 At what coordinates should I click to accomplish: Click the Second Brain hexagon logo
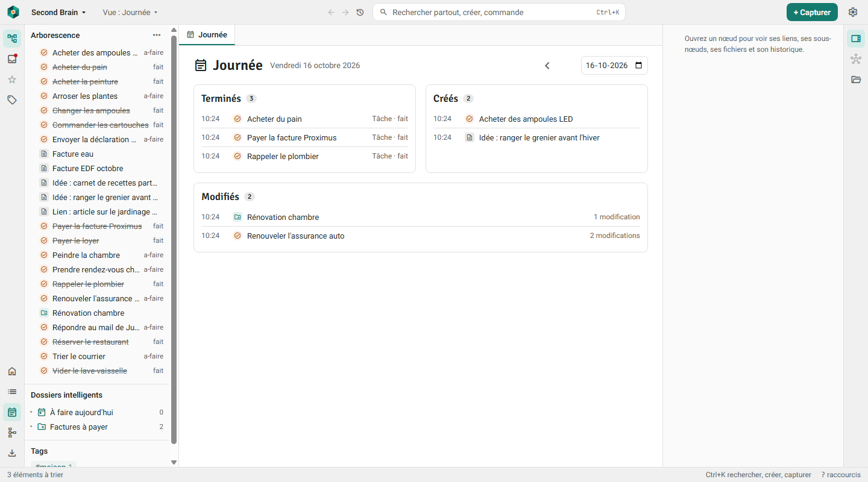pyautogui.click(x=13, y=12)
